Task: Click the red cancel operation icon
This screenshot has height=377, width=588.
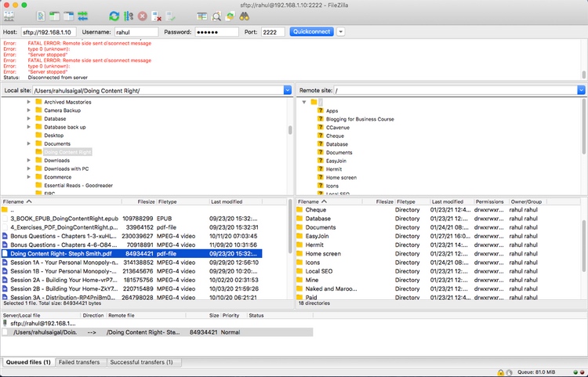Action: (142, 16)
